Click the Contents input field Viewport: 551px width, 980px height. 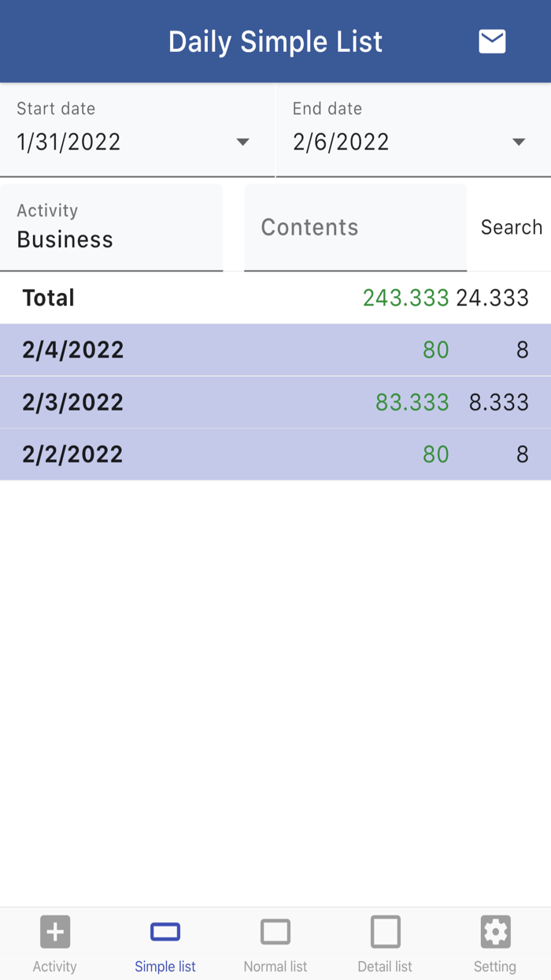click(x=355, y=228)
